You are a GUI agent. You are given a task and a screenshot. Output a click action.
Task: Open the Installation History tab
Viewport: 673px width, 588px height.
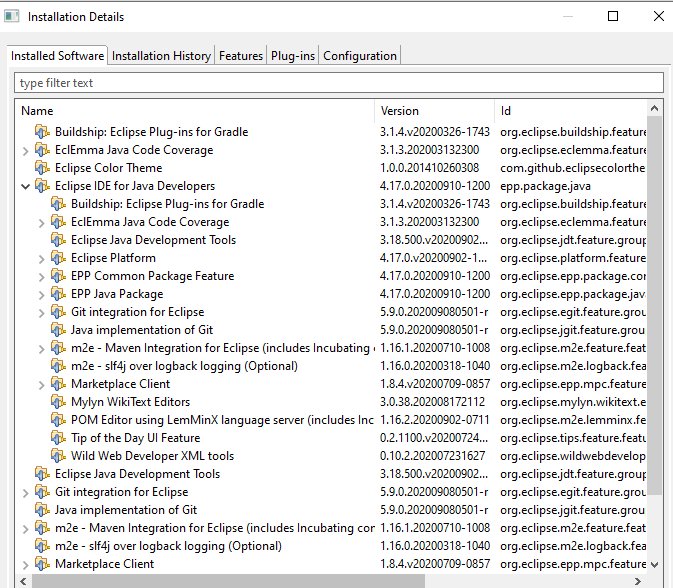(161, 56)
